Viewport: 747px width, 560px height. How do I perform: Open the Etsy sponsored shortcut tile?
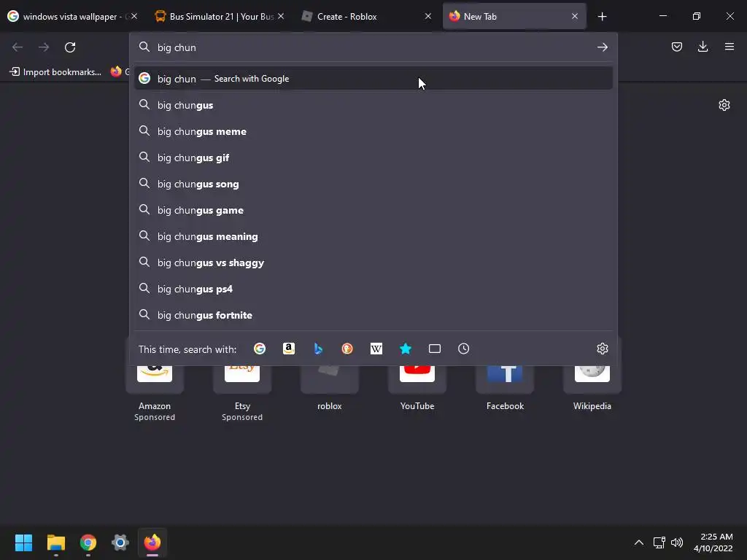point(242,378)
